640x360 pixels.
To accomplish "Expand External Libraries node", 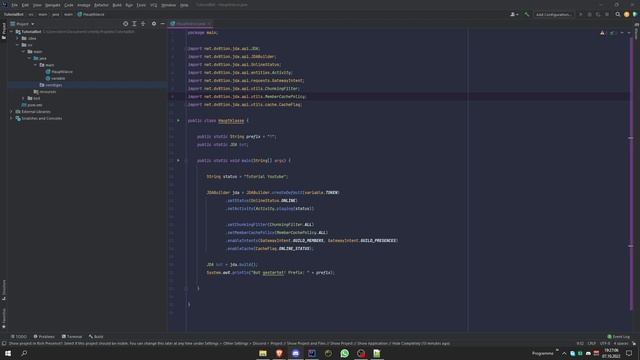I will point(11,112).
